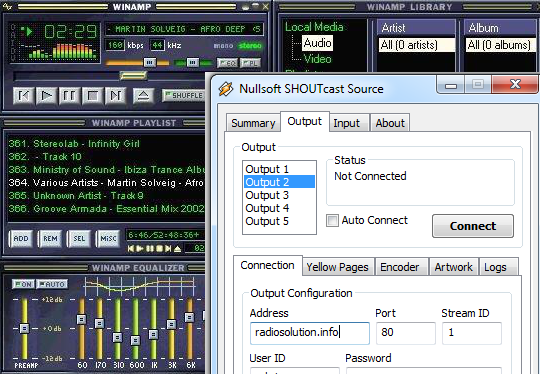Image resolution: width=540 pixels, height=374 pixels.
Task: Select playlist entry 365 Unknown Artist - Track 9
Action: point(76,196)
